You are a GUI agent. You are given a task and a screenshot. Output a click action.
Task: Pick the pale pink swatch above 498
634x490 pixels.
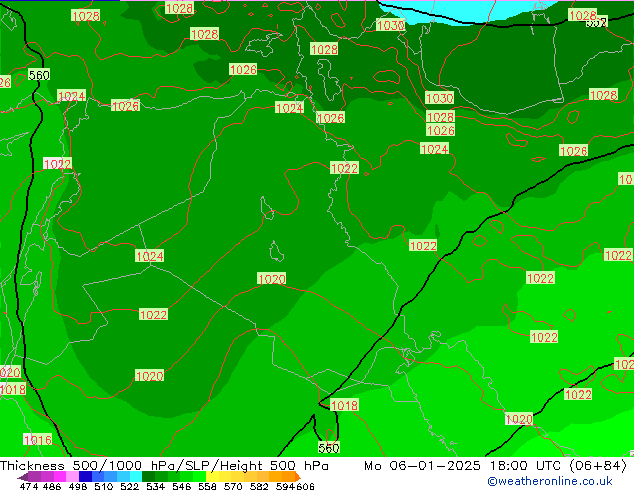pyautogui.click(x=72, y=476)
